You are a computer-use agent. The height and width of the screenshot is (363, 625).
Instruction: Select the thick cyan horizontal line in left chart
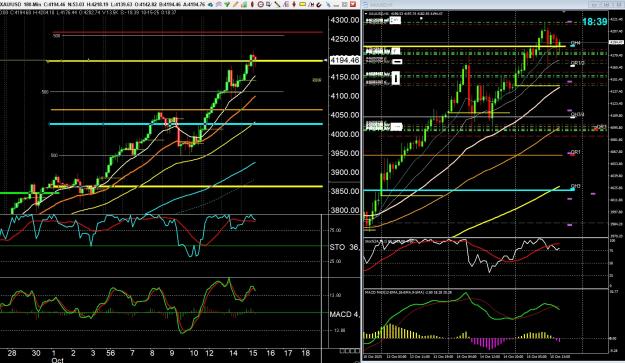coord(186,124)
